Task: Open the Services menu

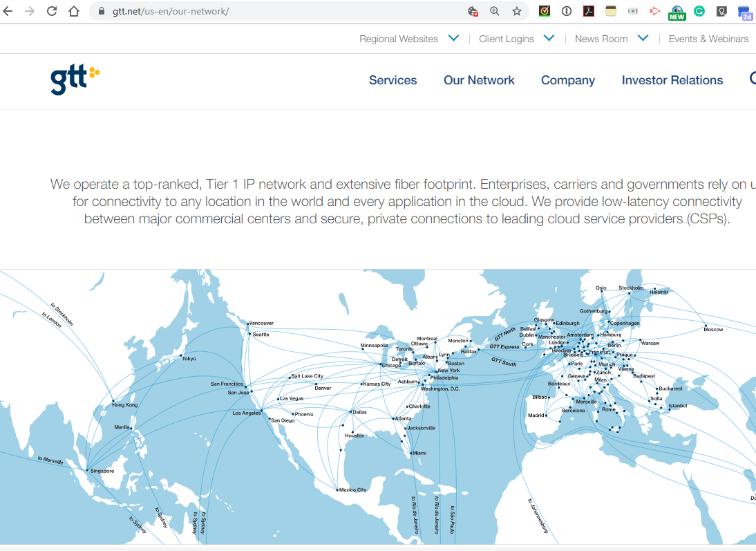Action: [x=393, y=80]
